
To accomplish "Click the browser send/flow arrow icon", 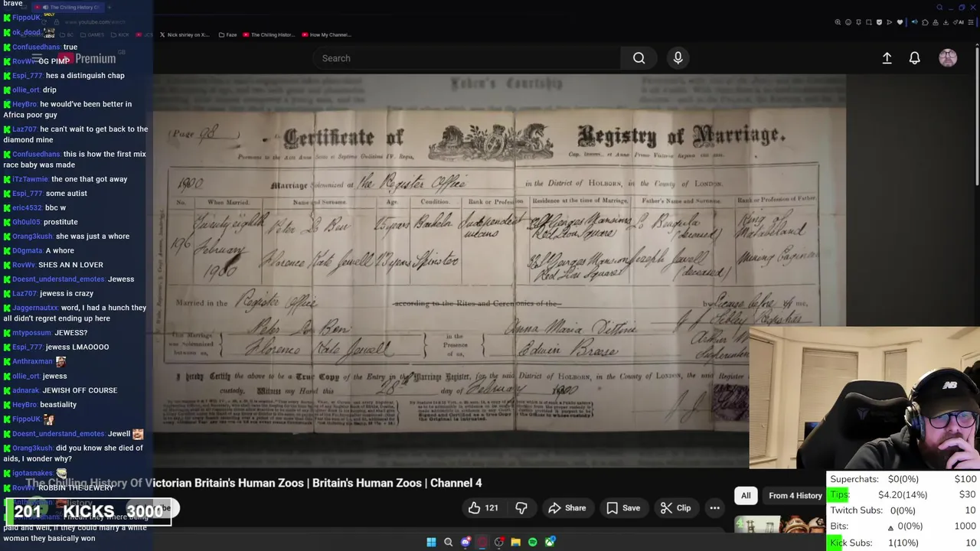I will coord(890,22).
